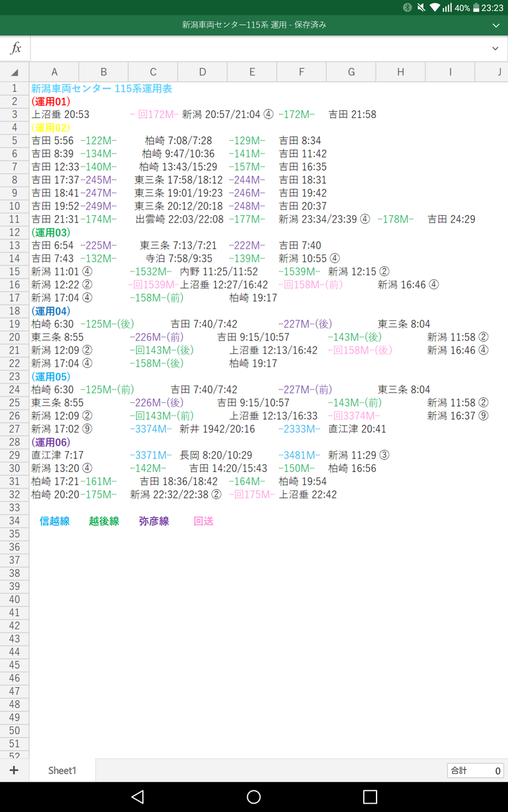Select row 18 header
This screenshot has width=508, height=812.
[x=15, y=311]
